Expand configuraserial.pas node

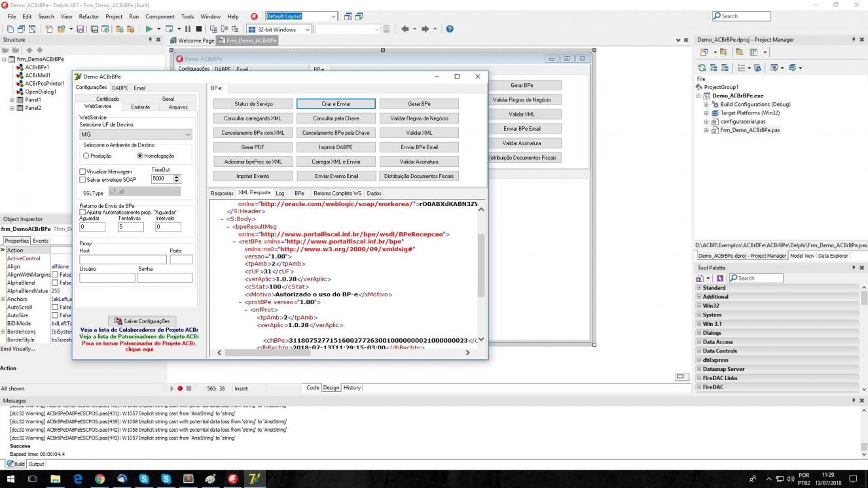[707, 122]
